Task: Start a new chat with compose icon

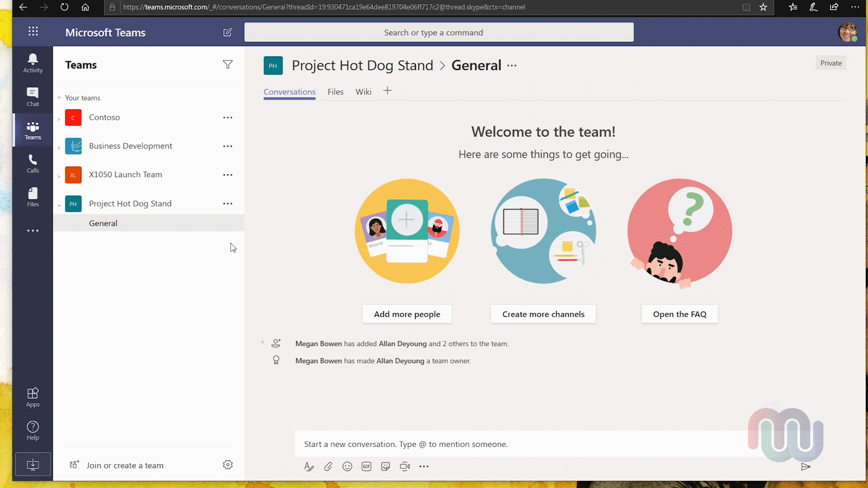Action: 227,33
